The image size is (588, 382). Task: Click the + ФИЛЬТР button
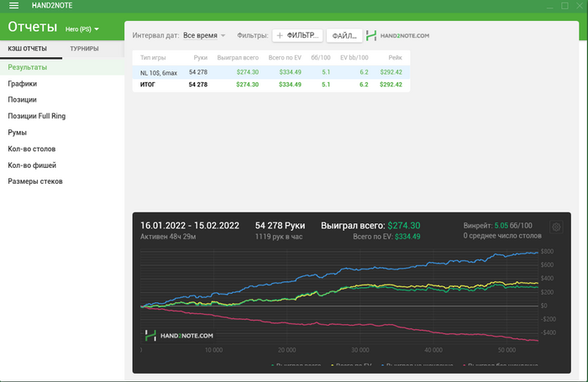click(x=297, y=35)
